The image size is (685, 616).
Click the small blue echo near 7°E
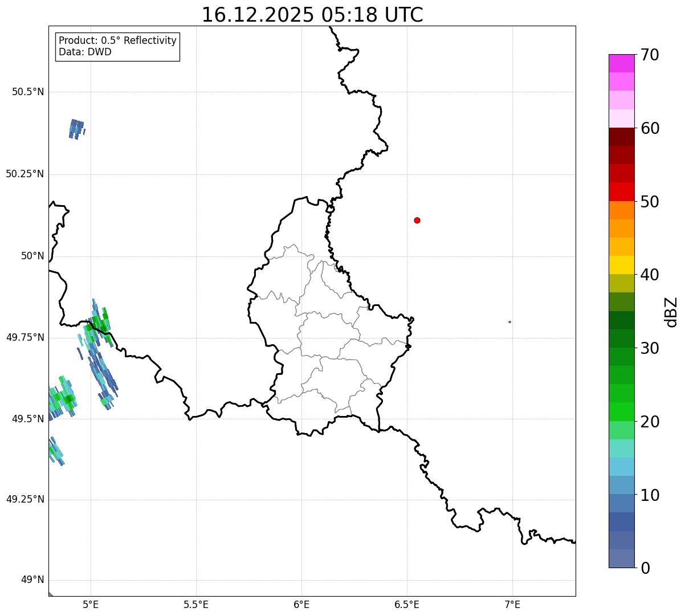pos(509,322)
